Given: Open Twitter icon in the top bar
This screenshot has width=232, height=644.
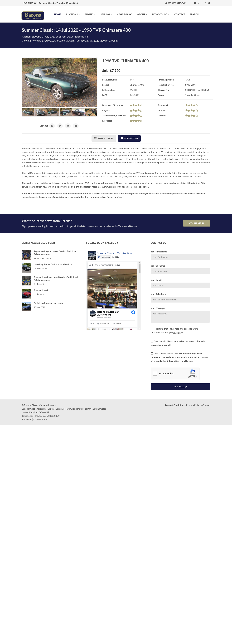Looking at the screenshot, I should (209, 3).
